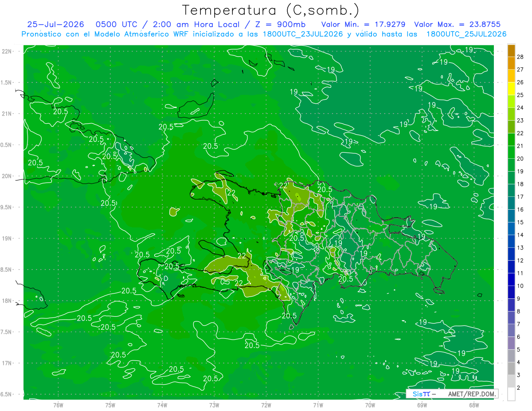
Task: Click the "20N" latitude axis label
Action: pos(7,176)
